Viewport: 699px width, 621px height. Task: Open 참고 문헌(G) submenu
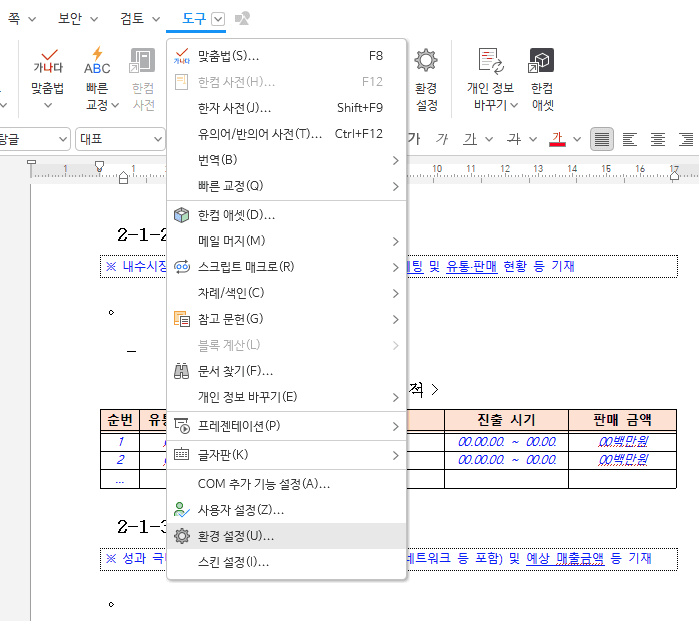tap(286, 319)
